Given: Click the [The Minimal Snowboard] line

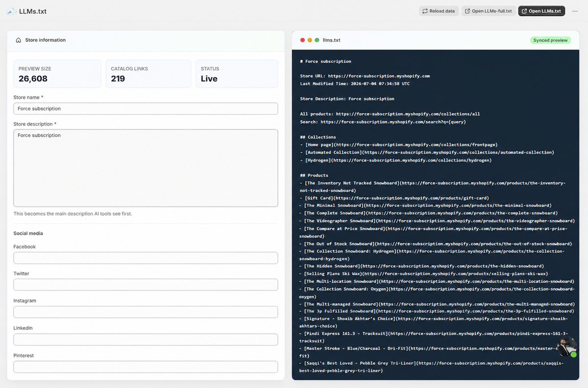Looking at the screenshot, I should click(x=425, y=206).
